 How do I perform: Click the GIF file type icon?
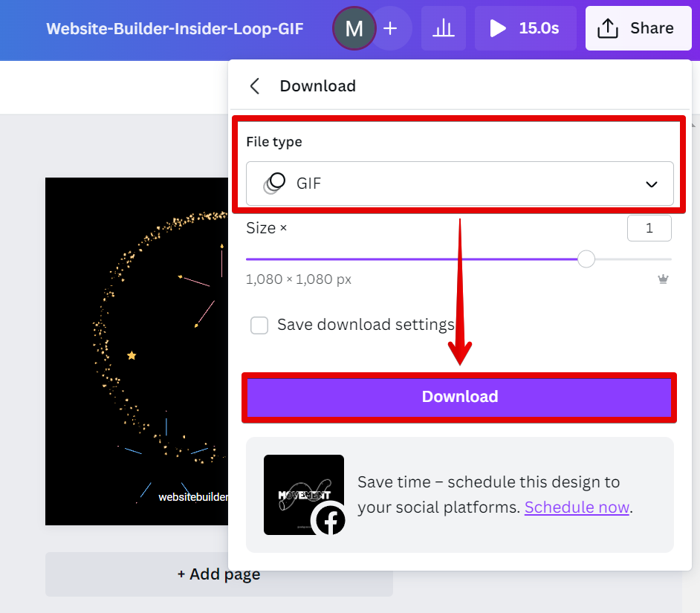275,184
